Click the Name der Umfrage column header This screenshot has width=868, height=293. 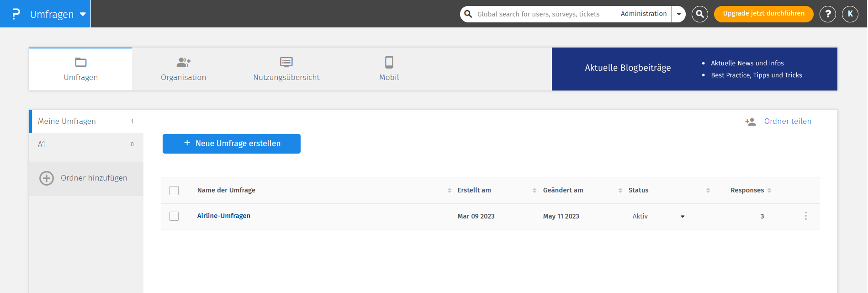(226, 190)
